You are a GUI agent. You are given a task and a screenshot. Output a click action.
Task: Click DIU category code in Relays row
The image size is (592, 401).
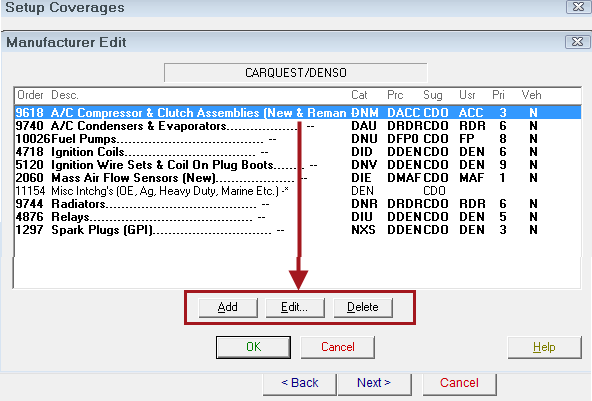point(362,217)
